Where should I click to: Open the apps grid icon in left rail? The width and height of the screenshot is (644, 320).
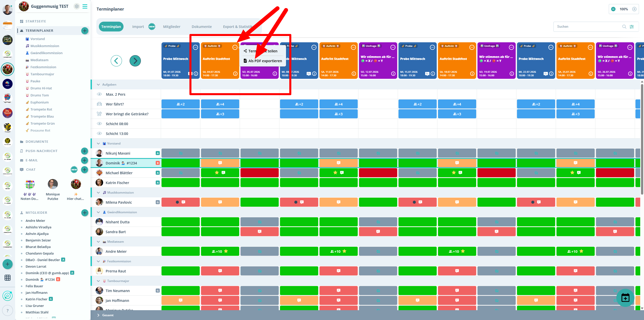click(x=8, y=278)
